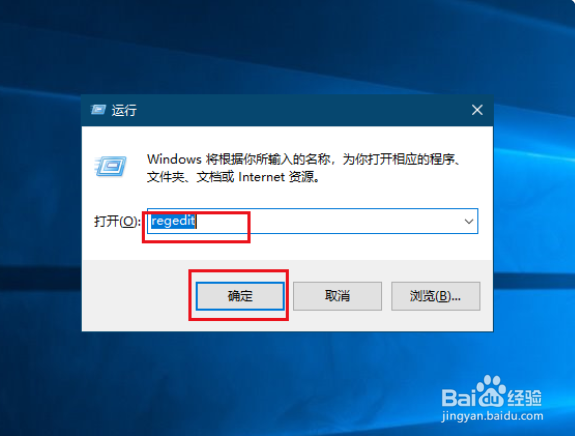Click the 打开(O): label

pos(117,221)
